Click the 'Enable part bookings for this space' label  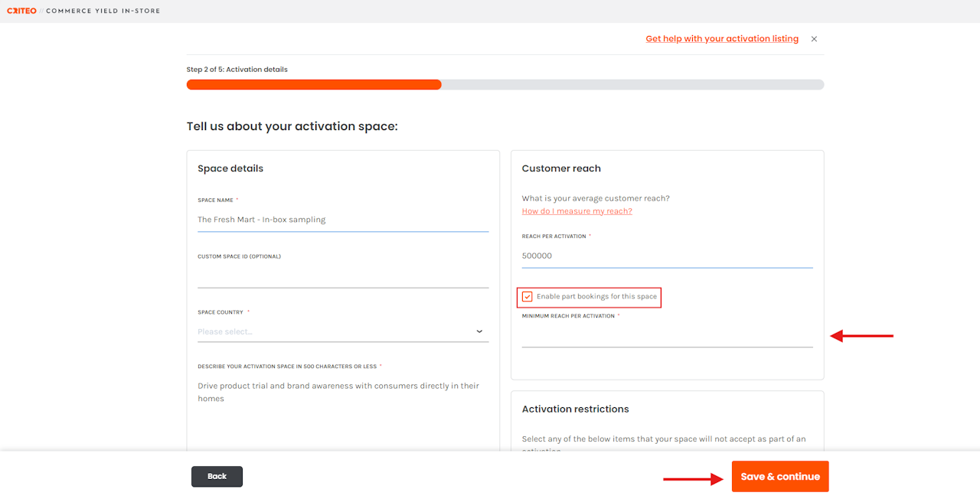coord(596,296)
